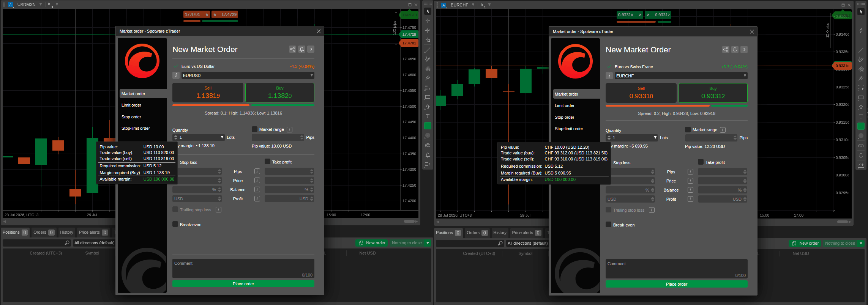
Task: Open All directions filter in right positions panel
Action: point(527,243)
